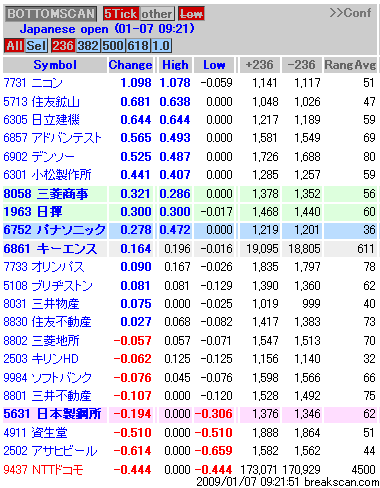Open stock 6861 キーエンス

click(x=50, y=249)
